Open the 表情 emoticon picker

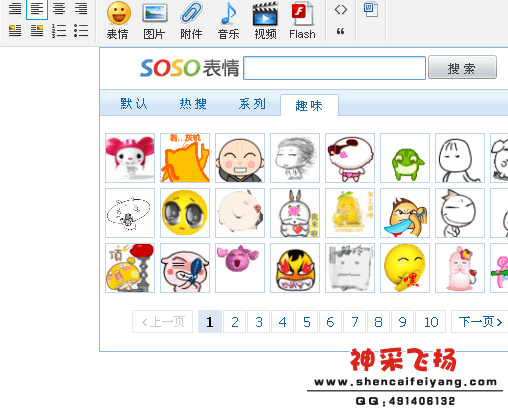[x=118, y=21]
